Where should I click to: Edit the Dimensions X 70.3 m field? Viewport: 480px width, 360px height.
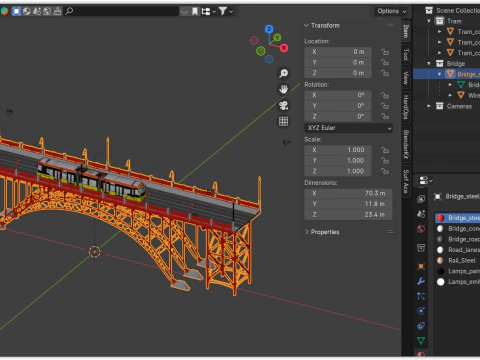click(348, 193)
